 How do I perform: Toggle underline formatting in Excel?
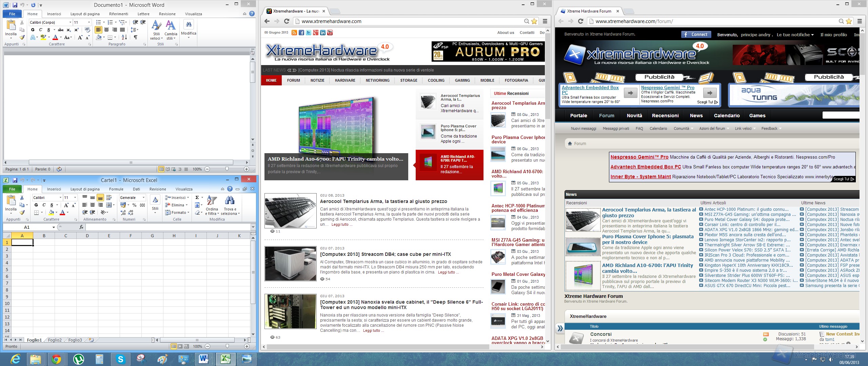(52, 205)
